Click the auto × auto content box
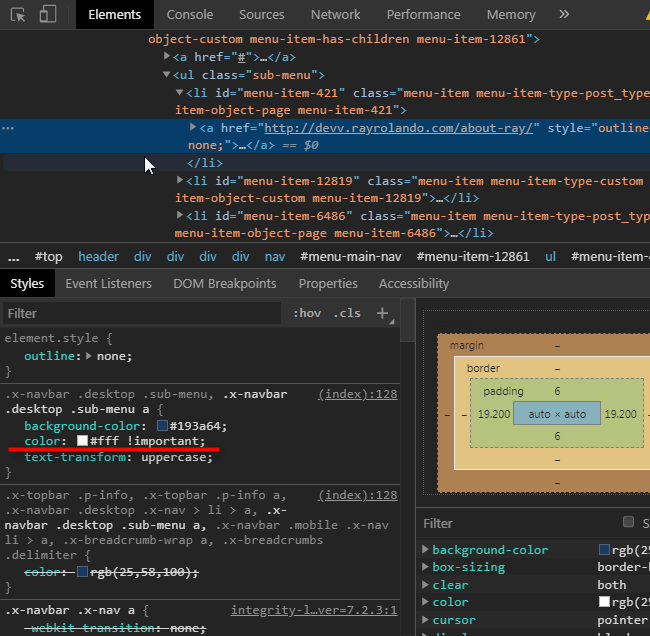Image resolution: width=650 pixels, height=636 pixels. point(557,413)
